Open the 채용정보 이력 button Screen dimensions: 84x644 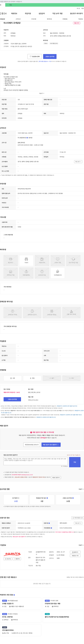tap(75, 556)
